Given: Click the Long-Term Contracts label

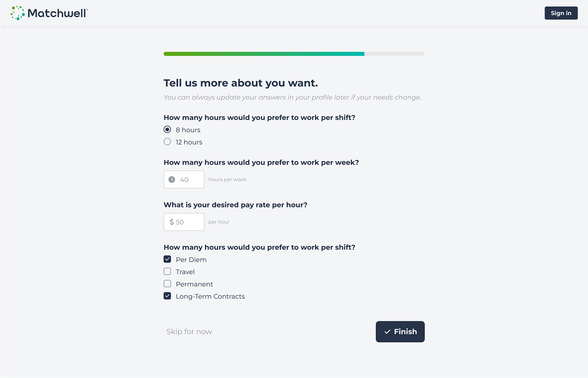Looking at the screenshot, I should (x=210, y=296).
